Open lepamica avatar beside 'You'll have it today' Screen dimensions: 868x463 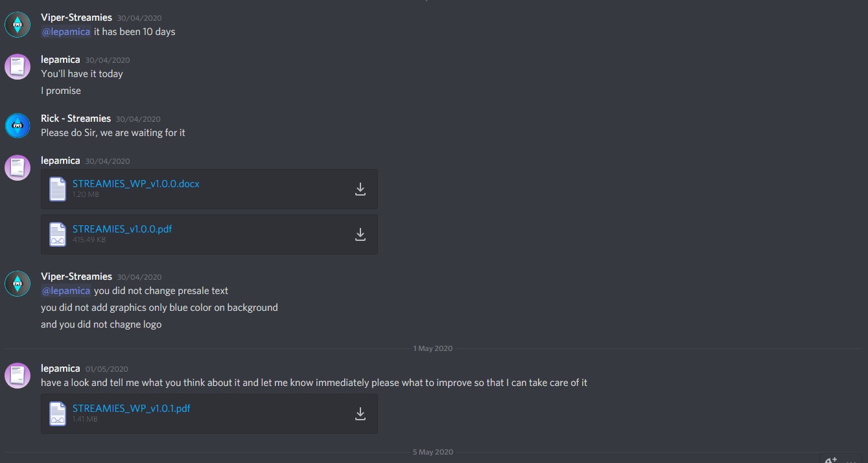pos(18,67)
